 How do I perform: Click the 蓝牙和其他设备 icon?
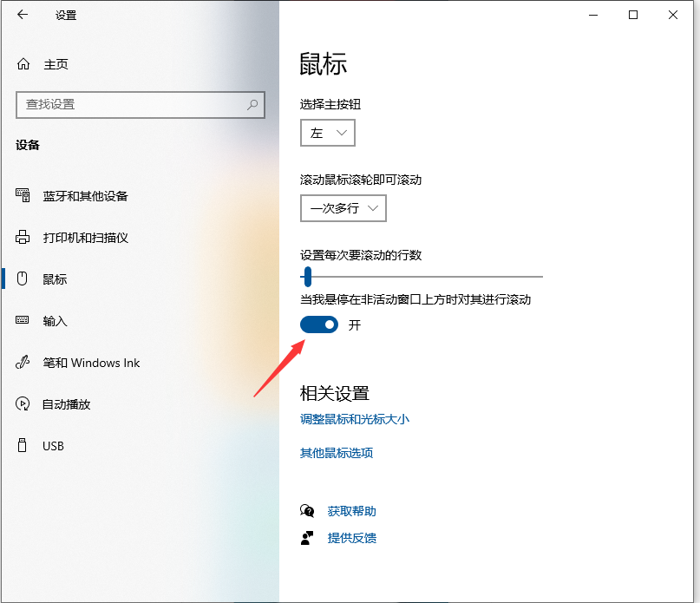(x=23, y=196)
